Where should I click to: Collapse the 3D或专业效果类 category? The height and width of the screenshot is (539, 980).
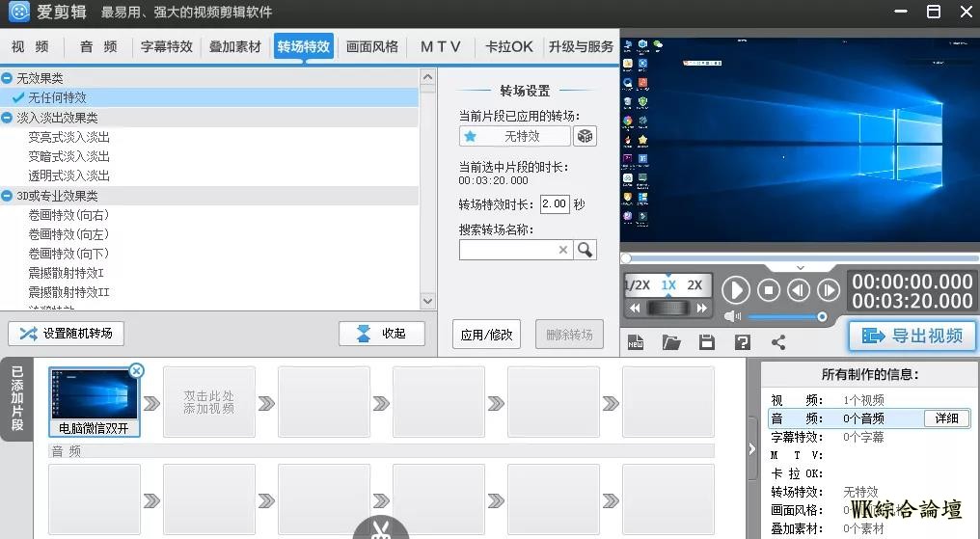7,196
